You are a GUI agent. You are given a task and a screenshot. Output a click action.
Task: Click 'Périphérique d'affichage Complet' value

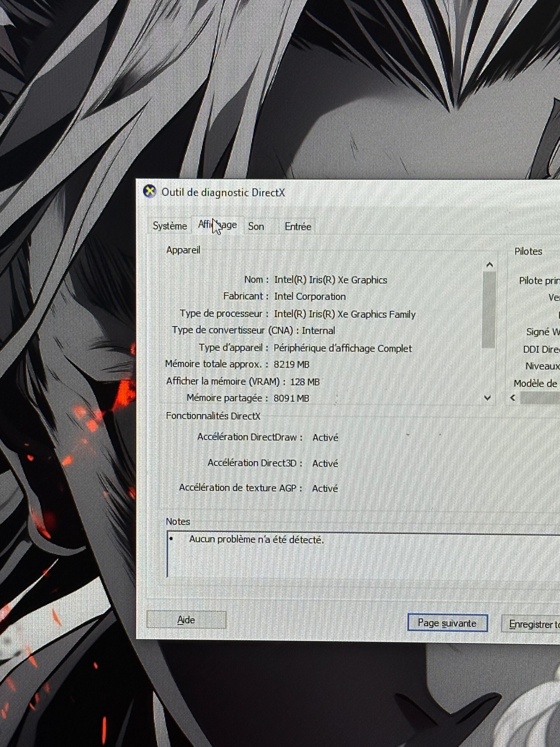343,348
